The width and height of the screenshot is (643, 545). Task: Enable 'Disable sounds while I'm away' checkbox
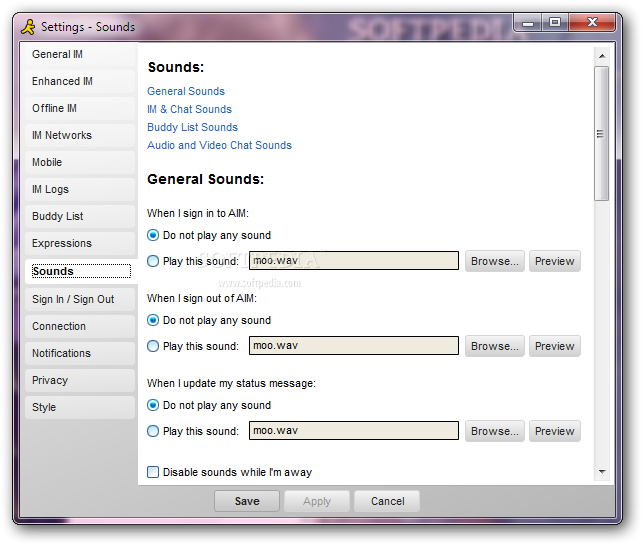click(153, 472)
